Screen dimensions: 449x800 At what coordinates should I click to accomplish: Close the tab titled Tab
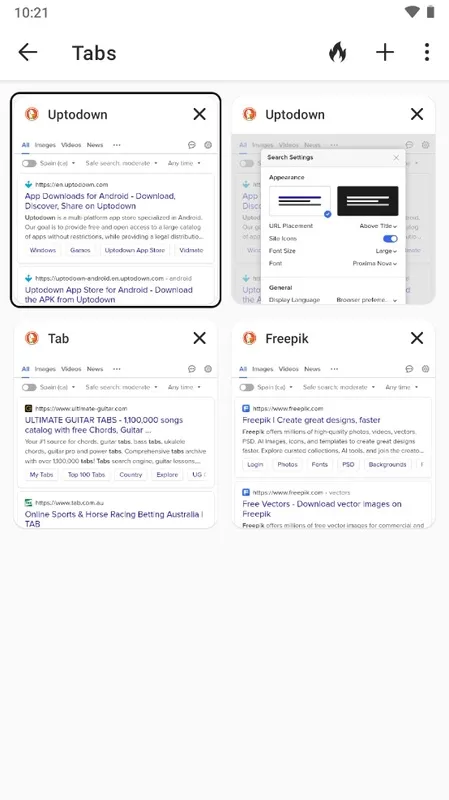pos(199,338)
